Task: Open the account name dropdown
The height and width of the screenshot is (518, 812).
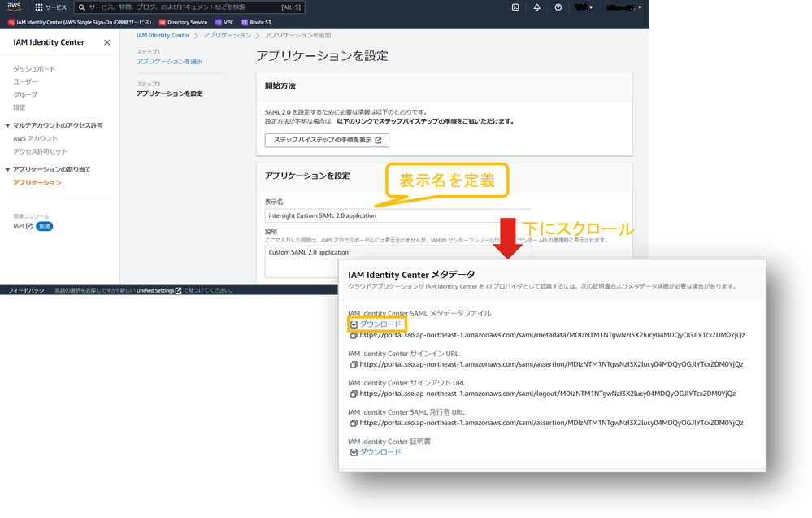Action: tap(623, 7)
